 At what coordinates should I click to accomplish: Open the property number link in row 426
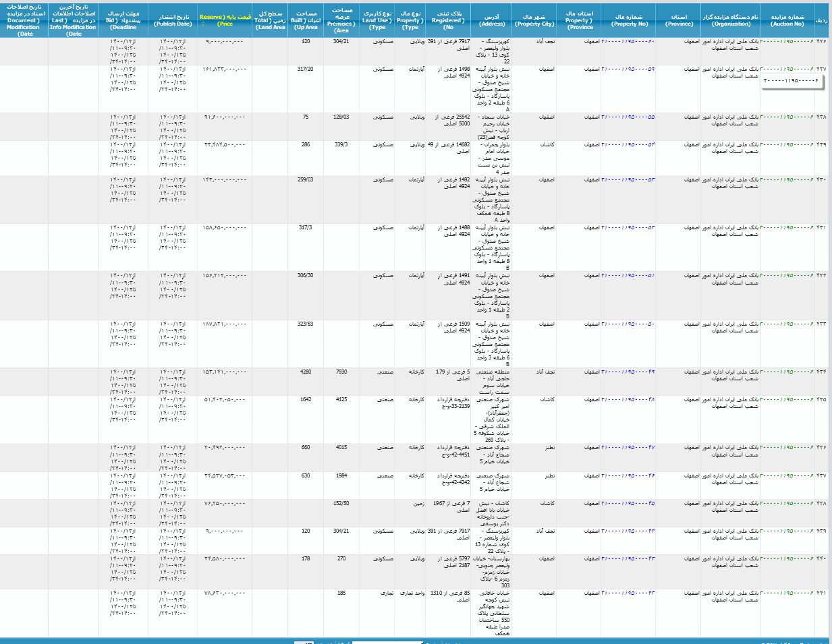[x=628, y=42]
